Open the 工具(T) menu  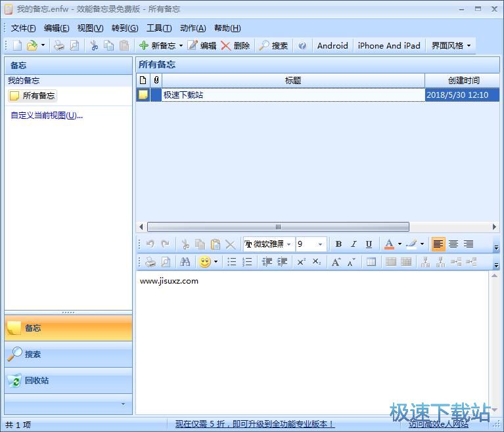tap(159, 28)
